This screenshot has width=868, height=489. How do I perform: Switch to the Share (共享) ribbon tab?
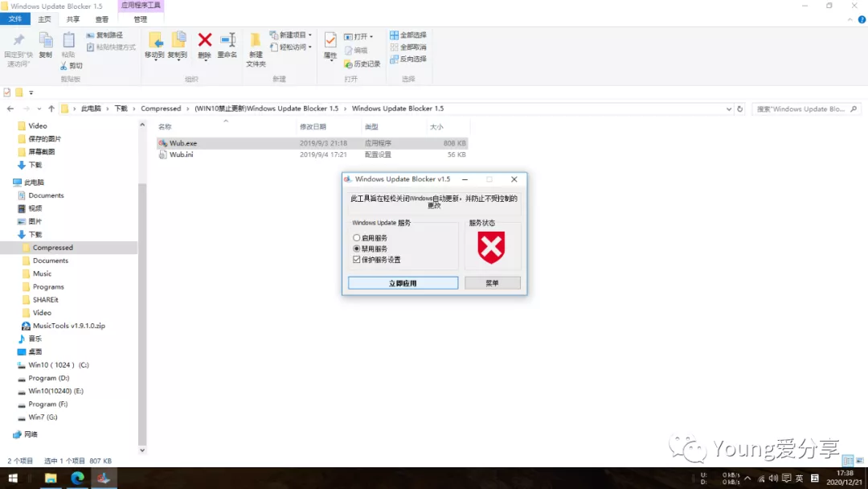coord(73,18)
